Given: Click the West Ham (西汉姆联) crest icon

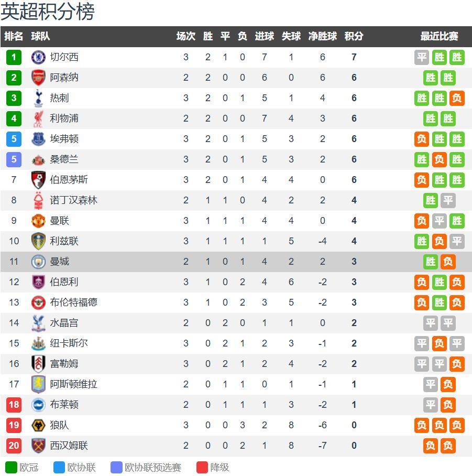Looking at the screenshot, I should click(x=38, y=446).
